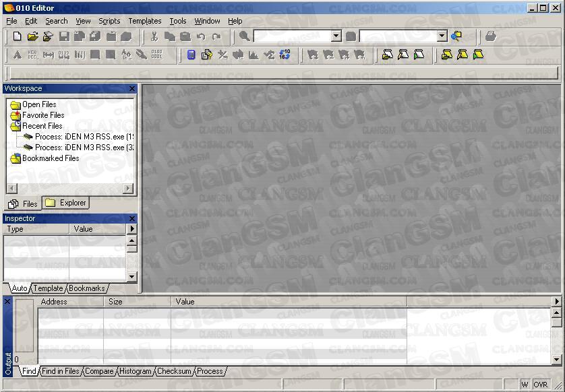Switch to the Compare output tab
The height and width of the screenshot is (392, 565).
tap(98, 371)
